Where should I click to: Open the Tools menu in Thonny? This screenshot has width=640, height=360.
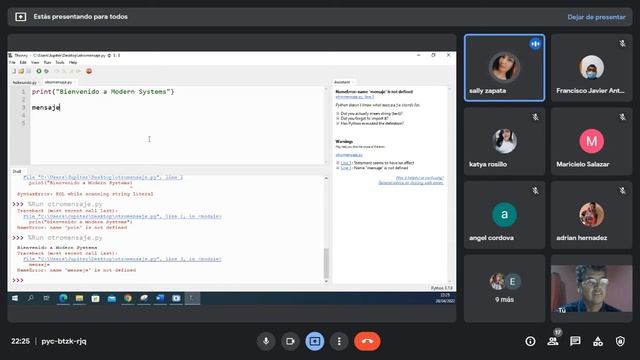click(60, 62)
